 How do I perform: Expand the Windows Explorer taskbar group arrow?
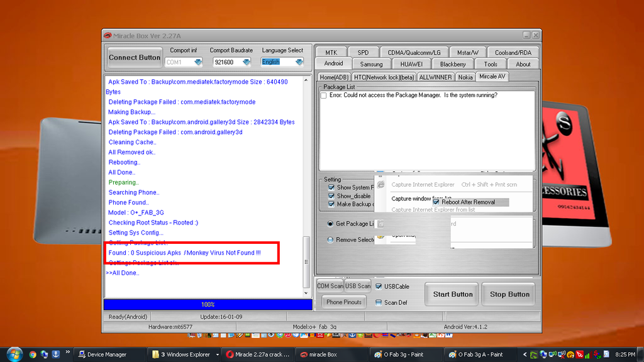pos(217,354)
